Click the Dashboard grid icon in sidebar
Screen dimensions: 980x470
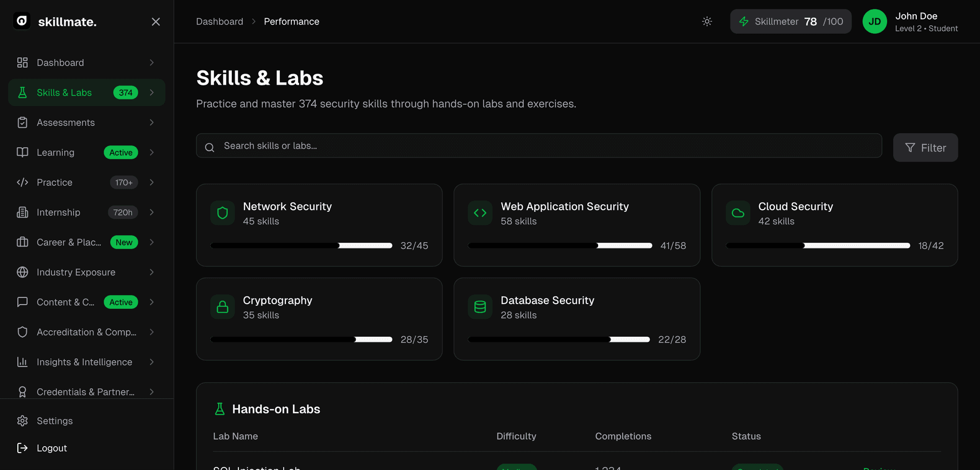click(22, 63)
